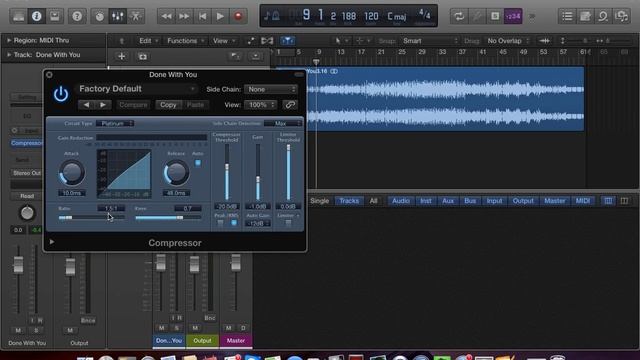Go to beginning with transport button
This screenshot has height=360, width=640.
[202, 16]
